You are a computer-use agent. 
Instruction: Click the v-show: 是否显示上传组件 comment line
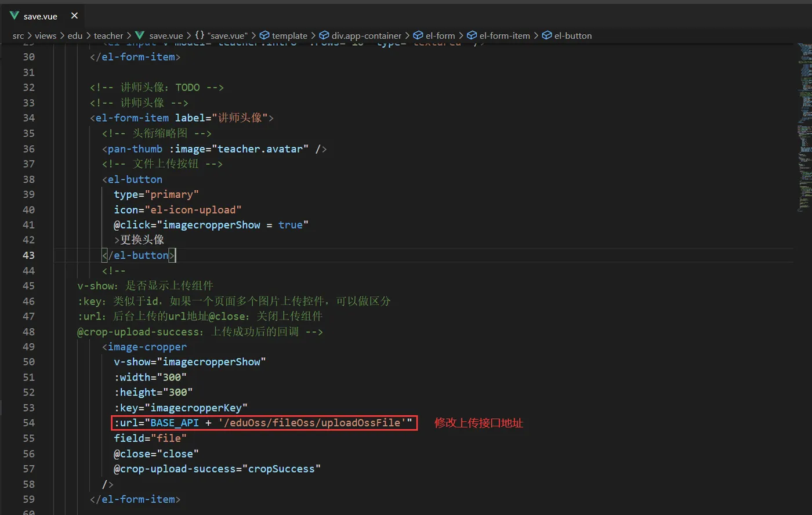pyautogui.click(x=146, y=286)
